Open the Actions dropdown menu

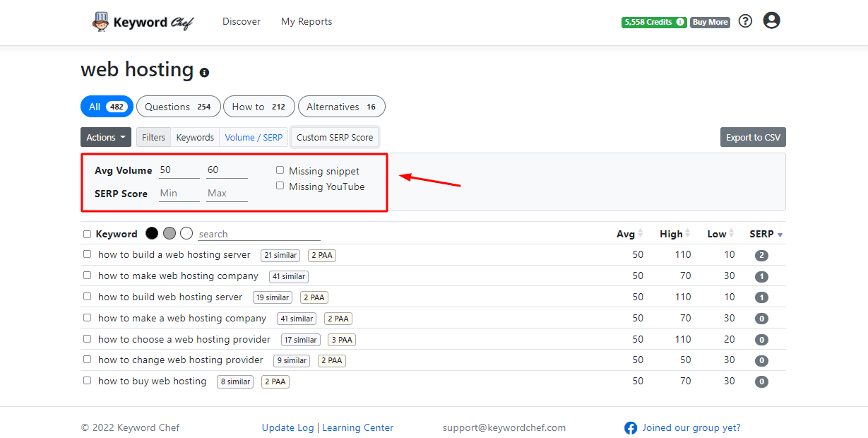point(106,138)
